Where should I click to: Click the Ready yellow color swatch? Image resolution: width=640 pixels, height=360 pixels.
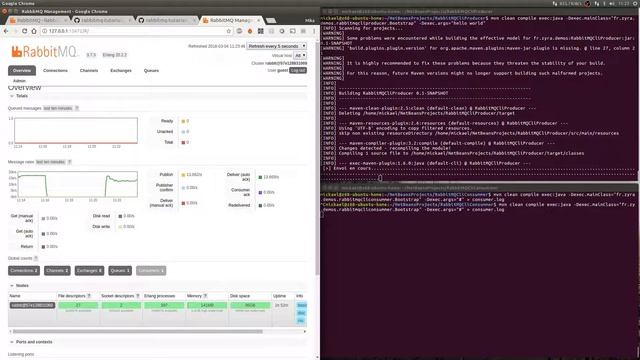[x=184, y=121]
